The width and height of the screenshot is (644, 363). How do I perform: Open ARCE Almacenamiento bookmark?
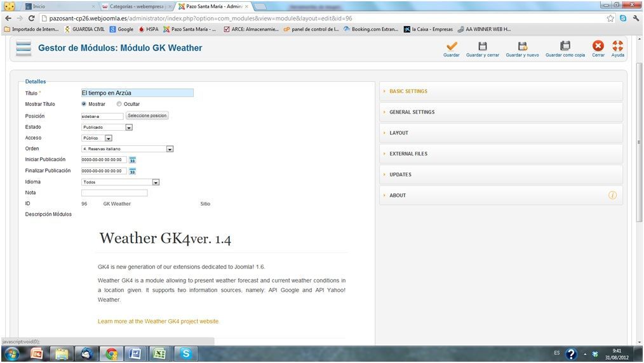(251, 30)
